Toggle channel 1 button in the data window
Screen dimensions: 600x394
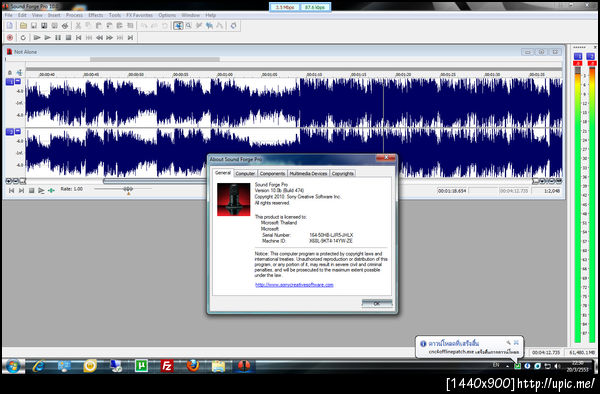(x=10, y=81)
